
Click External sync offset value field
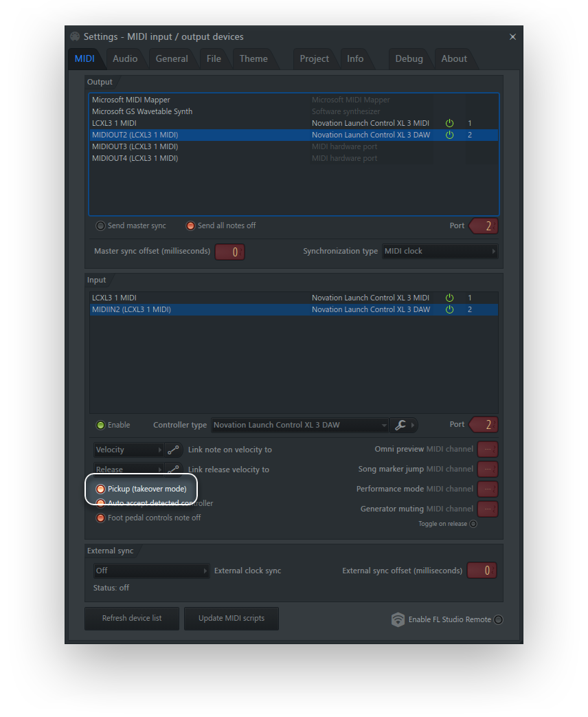pos(482,571)
